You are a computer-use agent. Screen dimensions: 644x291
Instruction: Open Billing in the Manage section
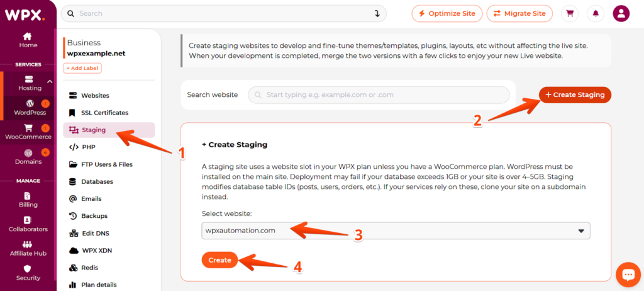[28, 200]
